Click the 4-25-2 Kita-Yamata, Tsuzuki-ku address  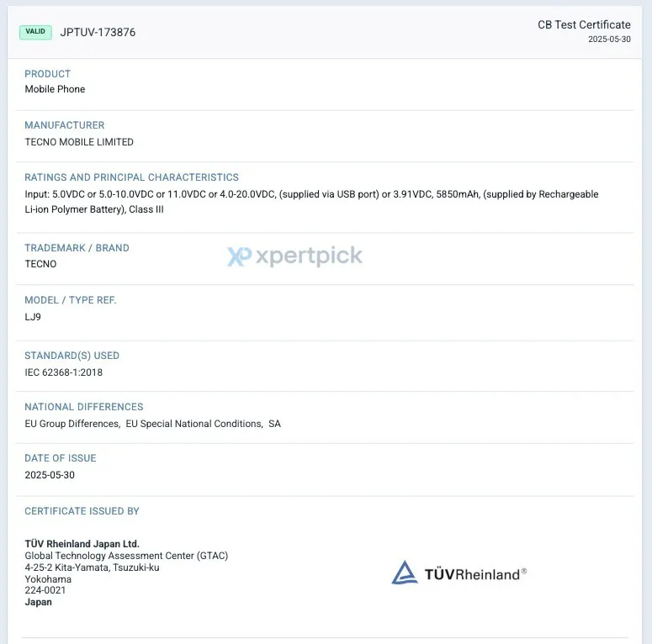[x=92, y=567]
